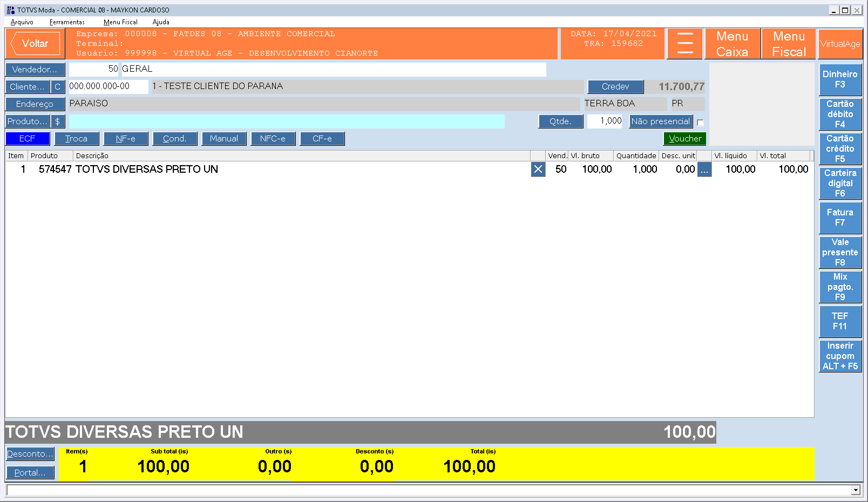
Task: Click the Vl. líquido column header
Action: pos(734,156)
